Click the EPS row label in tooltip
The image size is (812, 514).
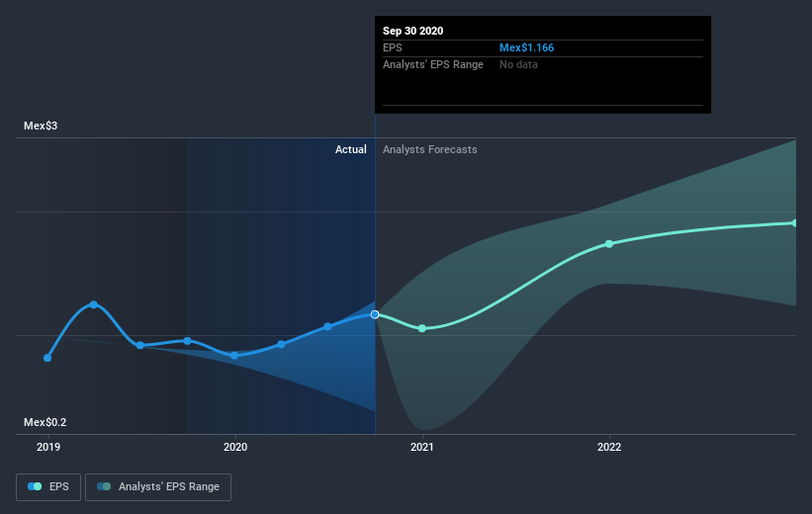392,47
